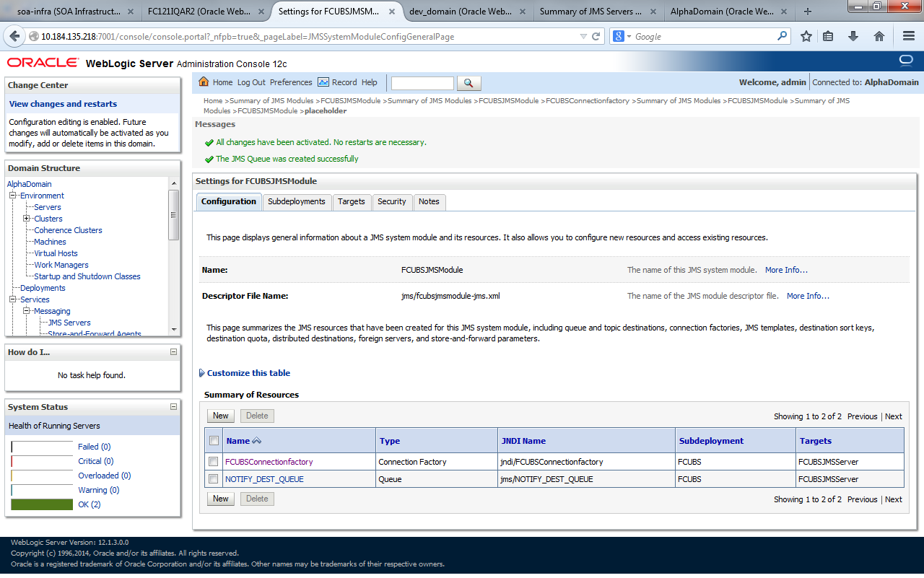Click the house icon beside Home
924x578 pixels.
(204, 82)
